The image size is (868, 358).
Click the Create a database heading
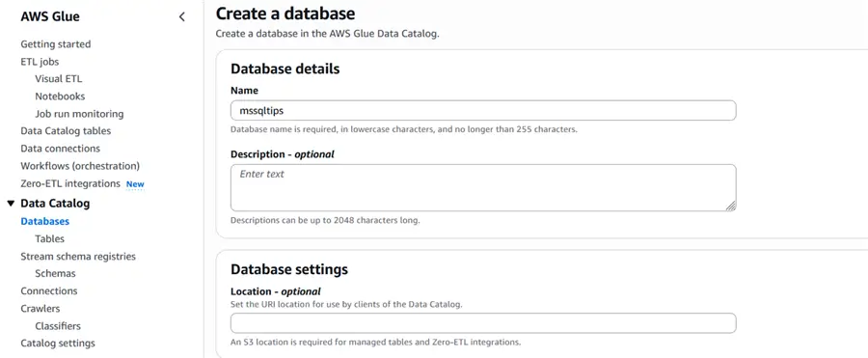[x=285, y=14]
